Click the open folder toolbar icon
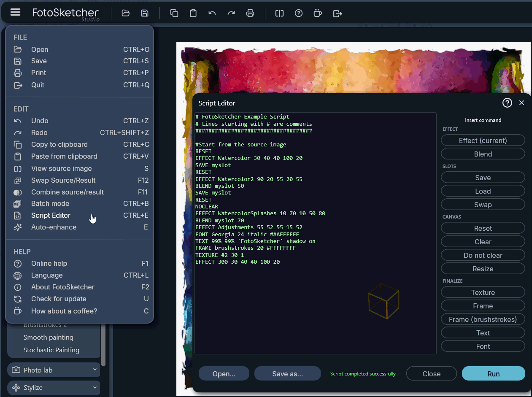532x397 pixels. (125, 13)
